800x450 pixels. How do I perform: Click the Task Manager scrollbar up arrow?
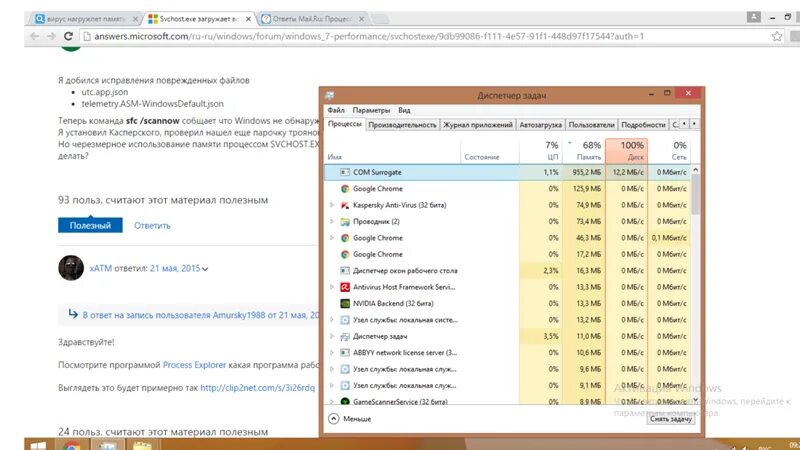[x=695, y=169]
